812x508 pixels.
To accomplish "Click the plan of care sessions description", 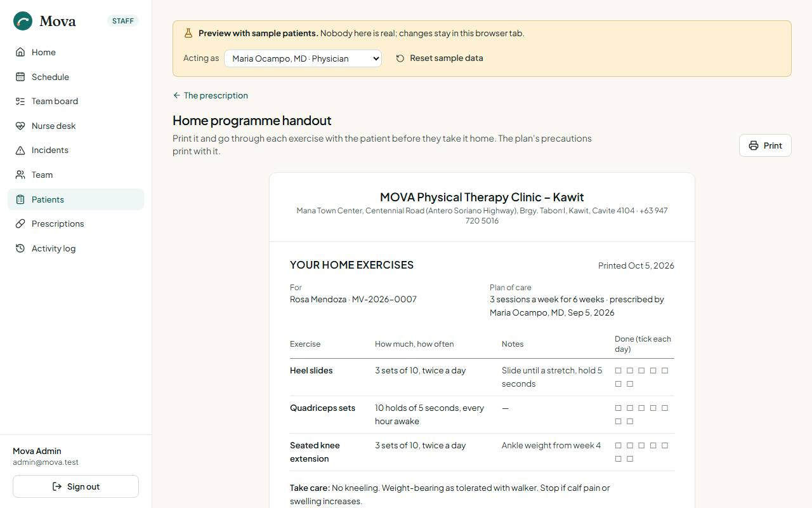I will pyautogui.click(x=577, y=305).
